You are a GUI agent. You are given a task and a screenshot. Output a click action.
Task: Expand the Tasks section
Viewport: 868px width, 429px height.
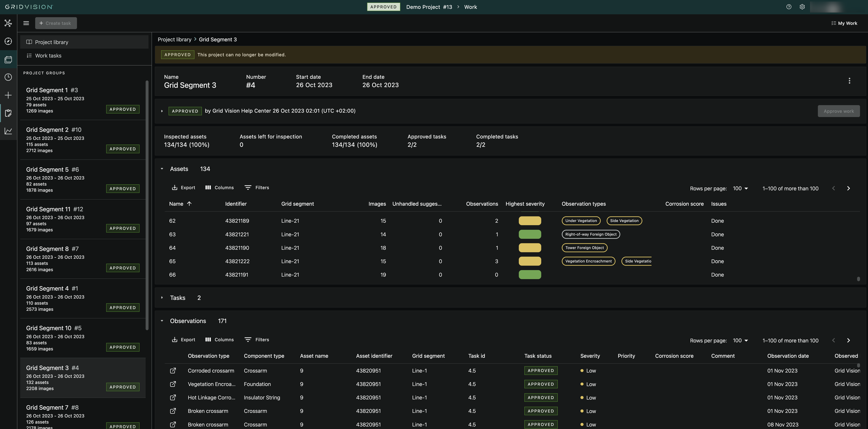pos(162,298)
